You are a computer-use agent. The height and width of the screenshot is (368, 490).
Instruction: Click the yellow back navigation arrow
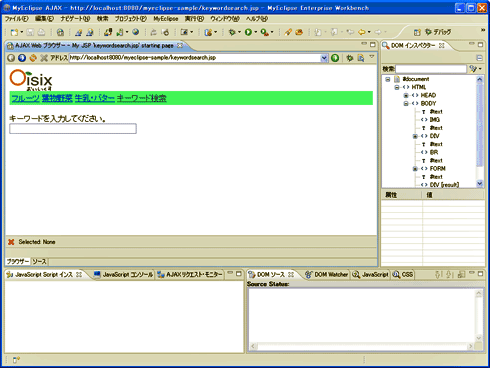pyautogui.click(x=361, y=32)
